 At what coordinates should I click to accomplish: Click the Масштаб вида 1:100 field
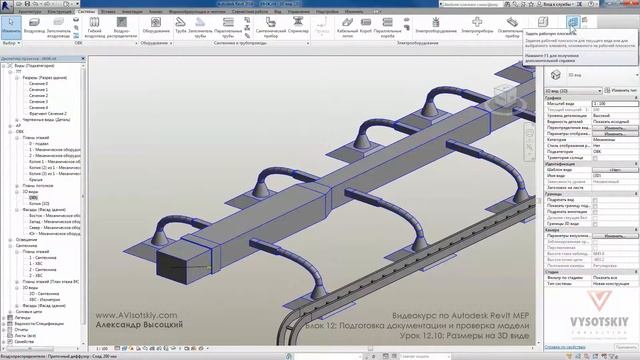(615, 104)
